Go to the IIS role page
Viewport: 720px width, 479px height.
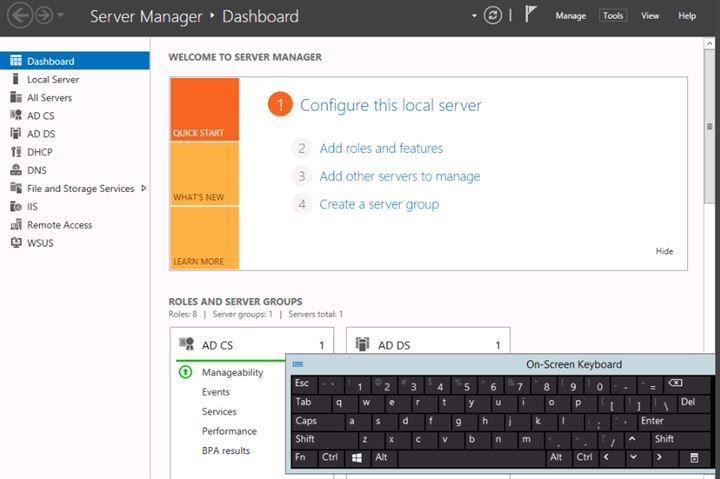(33, 207)
